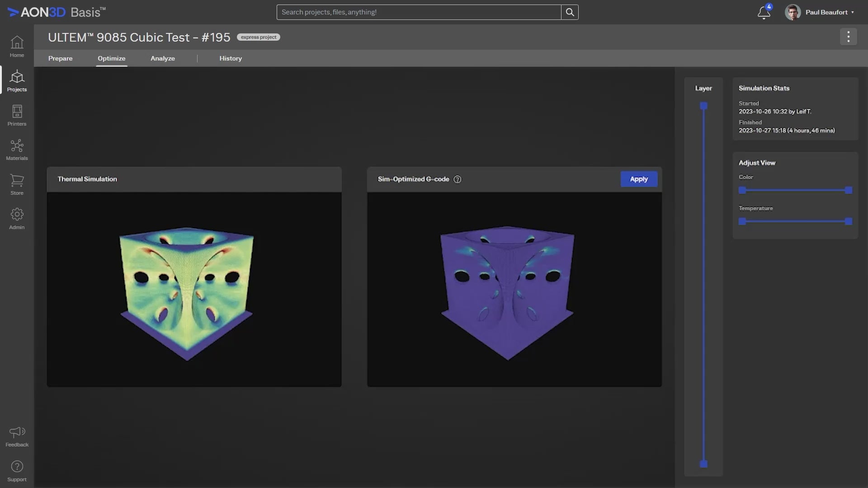This screenshot has height=488, width=868.
Task: Switch to the Optimize tab
Action: (x=111, y=58)
